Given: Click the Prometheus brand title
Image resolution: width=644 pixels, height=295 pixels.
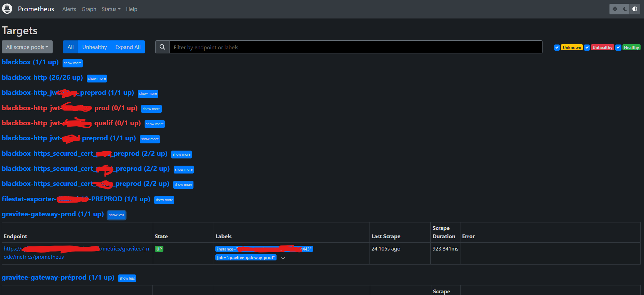Looking at the screenshot, I should pyautogui.click(x=36, y=9).
